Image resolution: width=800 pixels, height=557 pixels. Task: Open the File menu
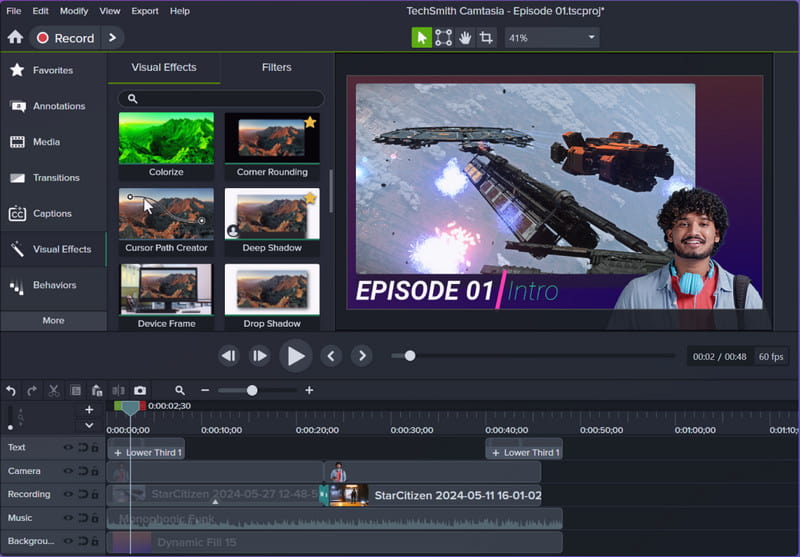tap(14, 11)
